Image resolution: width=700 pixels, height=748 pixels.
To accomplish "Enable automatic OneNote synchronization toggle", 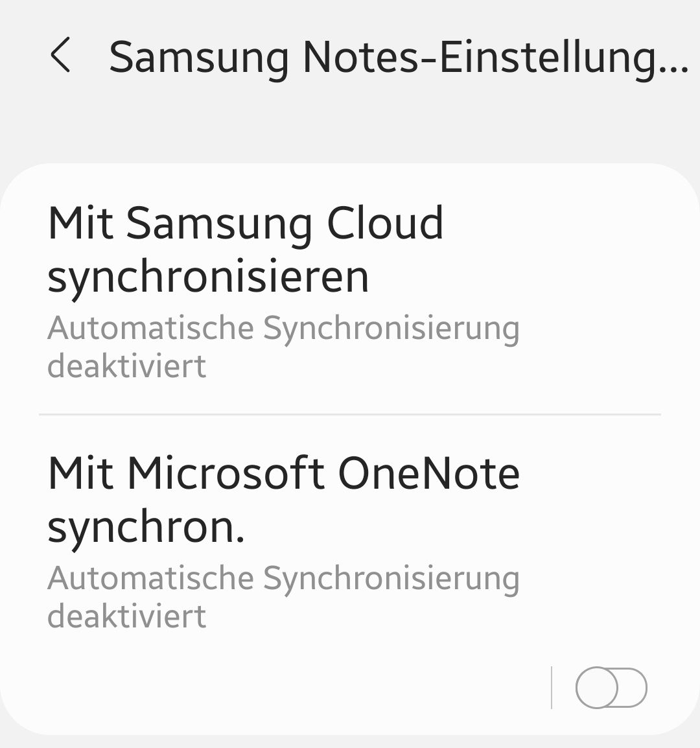I will (x=611, y=688).
